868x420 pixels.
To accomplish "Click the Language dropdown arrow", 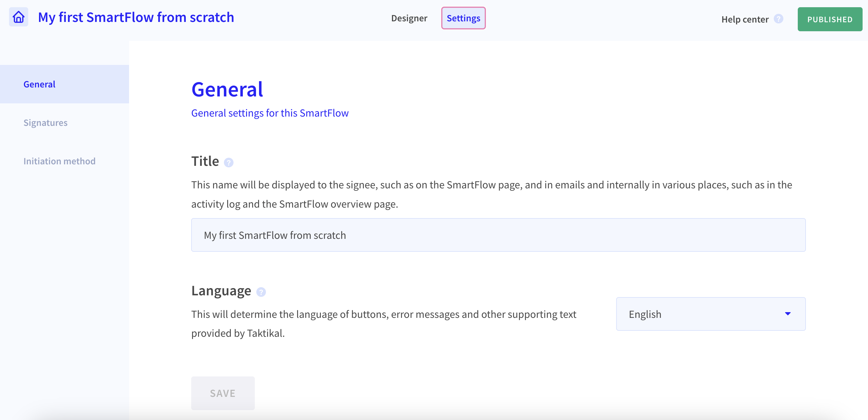I will click(x=788, y=314).
